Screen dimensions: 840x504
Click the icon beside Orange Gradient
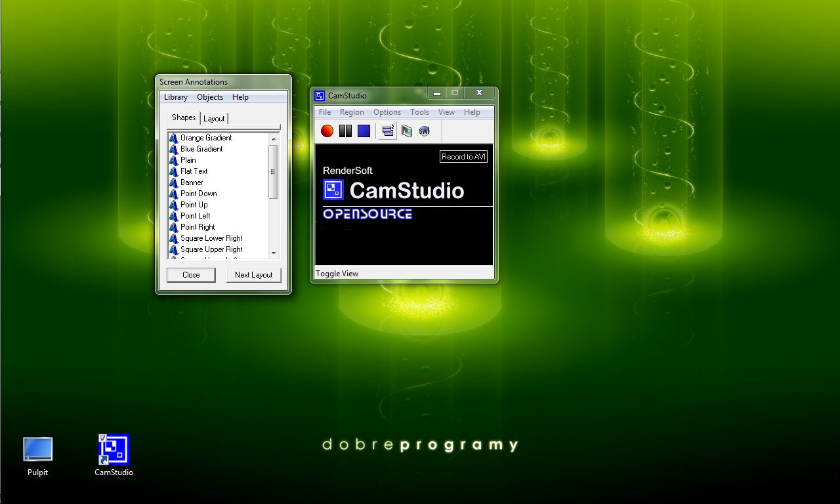pos(174,138)
